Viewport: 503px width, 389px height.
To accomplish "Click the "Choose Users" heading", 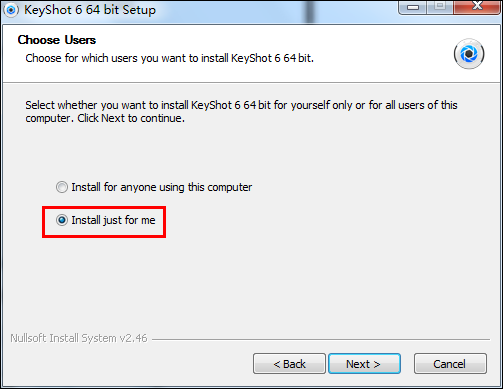I will tap(57, 40).
